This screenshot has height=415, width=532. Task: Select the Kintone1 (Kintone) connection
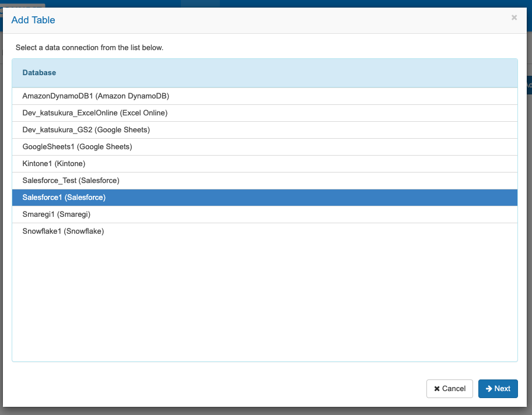(x=265, y=164)
